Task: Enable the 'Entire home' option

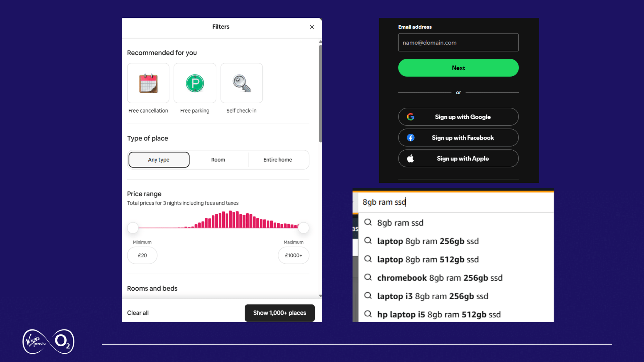Action: (x=278, y=160)
